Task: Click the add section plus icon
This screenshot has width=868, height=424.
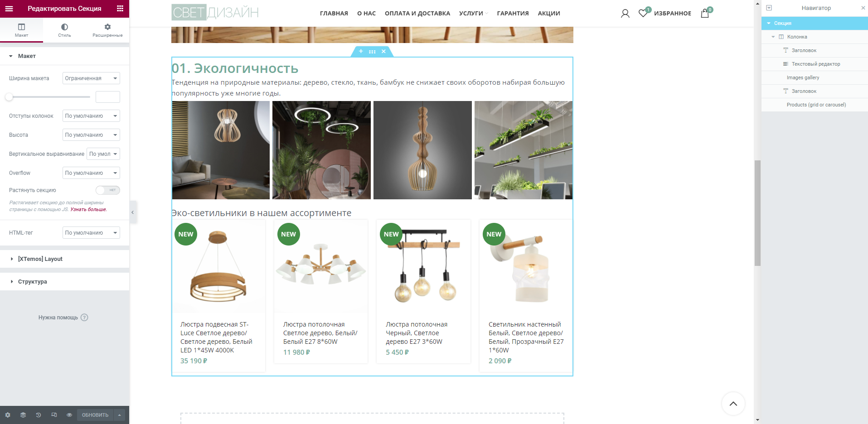Action: point(361,51)
